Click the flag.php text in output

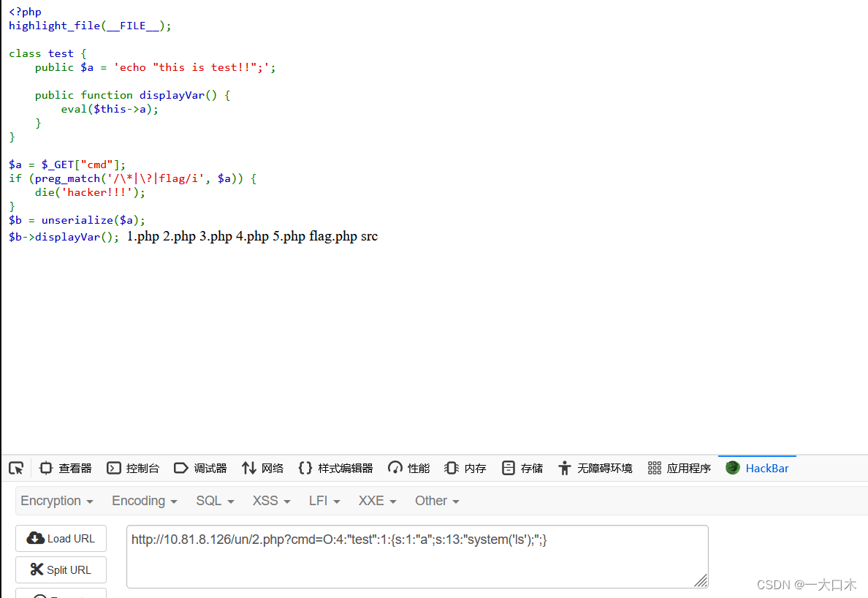point(333,236)
